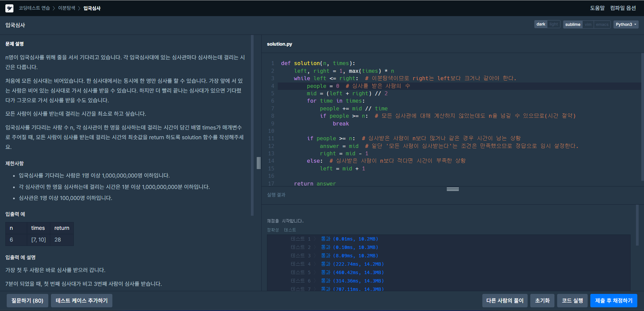The image size is (644, 311).
Task: Click the 채점을 시작합니다 message
Action: point(285,221)
